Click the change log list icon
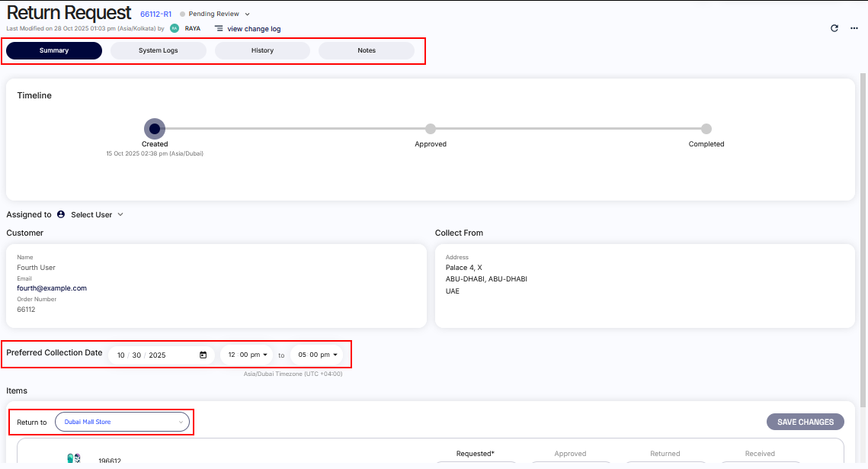The image size is (868, 469). click(219, 28)
